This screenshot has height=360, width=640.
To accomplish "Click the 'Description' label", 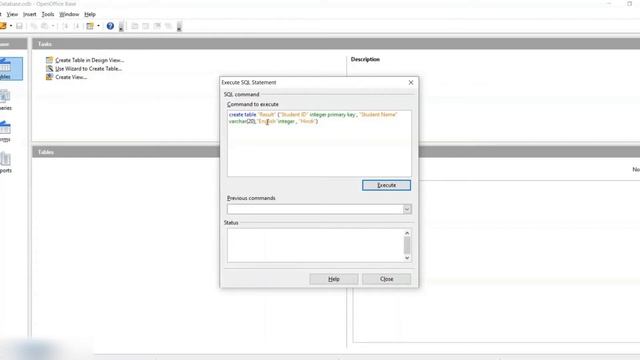I will [x=365, y=60].
